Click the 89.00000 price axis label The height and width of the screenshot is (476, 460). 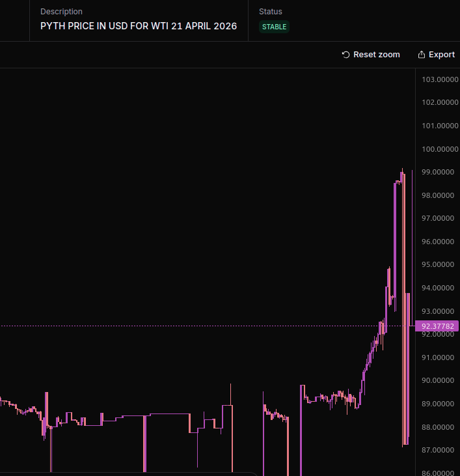tap(438, 404)
